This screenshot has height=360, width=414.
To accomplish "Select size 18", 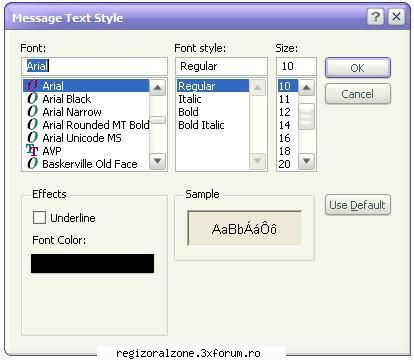I will tap(288, 151).
